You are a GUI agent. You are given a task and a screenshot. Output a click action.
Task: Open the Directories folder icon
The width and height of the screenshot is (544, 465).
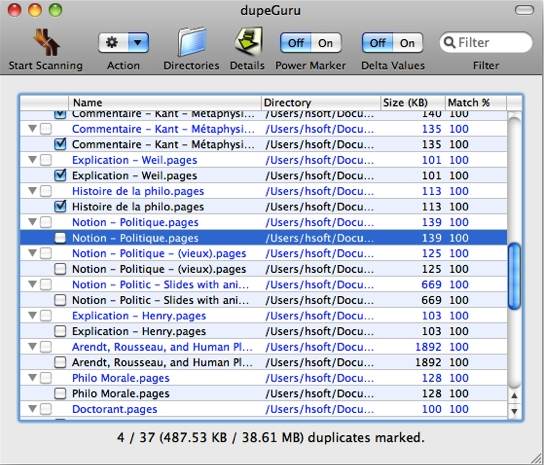tap(192, 43)
